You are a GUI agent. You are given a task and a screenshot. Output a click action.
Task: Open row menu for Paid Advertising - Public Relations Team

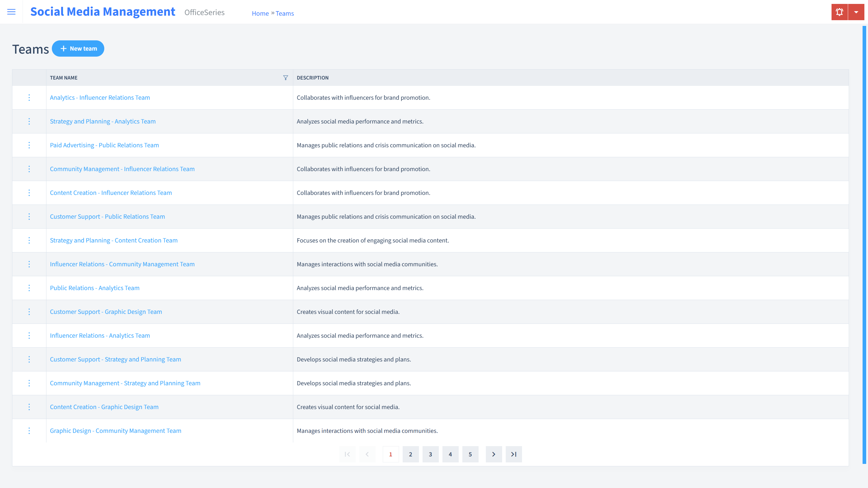29,145
